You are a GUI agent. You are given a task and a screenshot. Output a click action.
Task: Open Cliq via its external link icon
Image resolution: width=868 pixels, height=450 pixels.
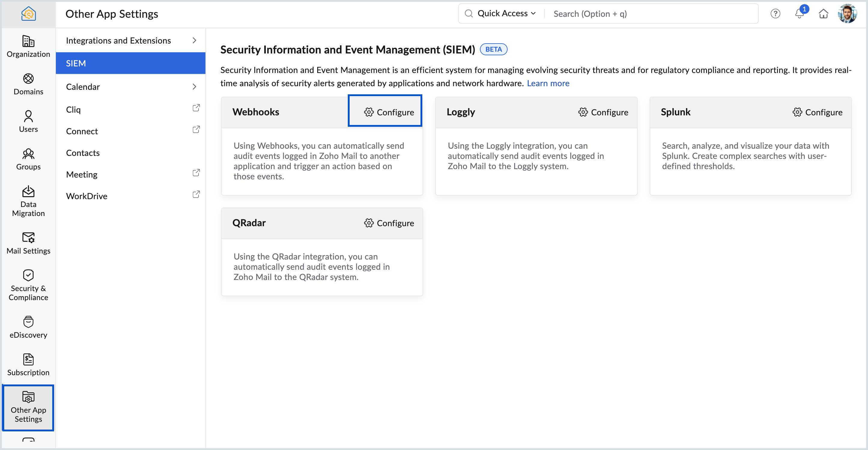[196, 108]
